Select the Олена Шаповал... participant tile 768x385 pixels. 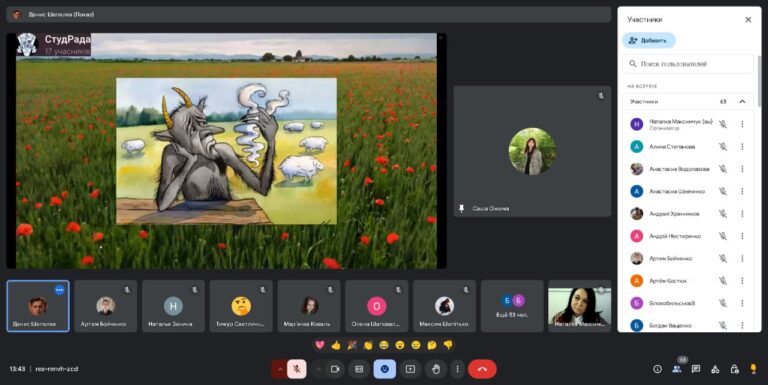pos(377,306)
